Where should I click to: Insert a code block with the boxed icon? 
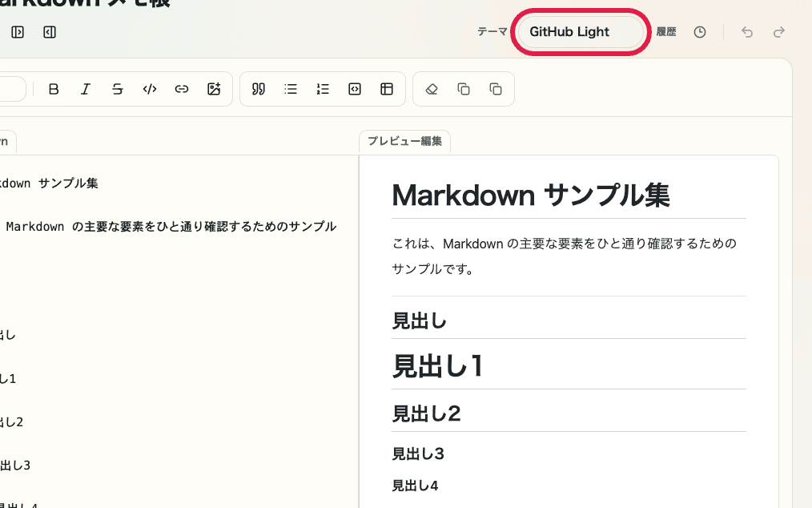355,89
